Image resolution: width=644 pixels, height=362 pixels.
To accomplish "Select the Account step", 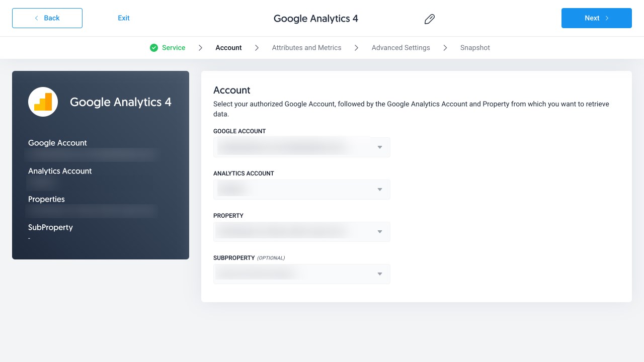I will 228,48.
